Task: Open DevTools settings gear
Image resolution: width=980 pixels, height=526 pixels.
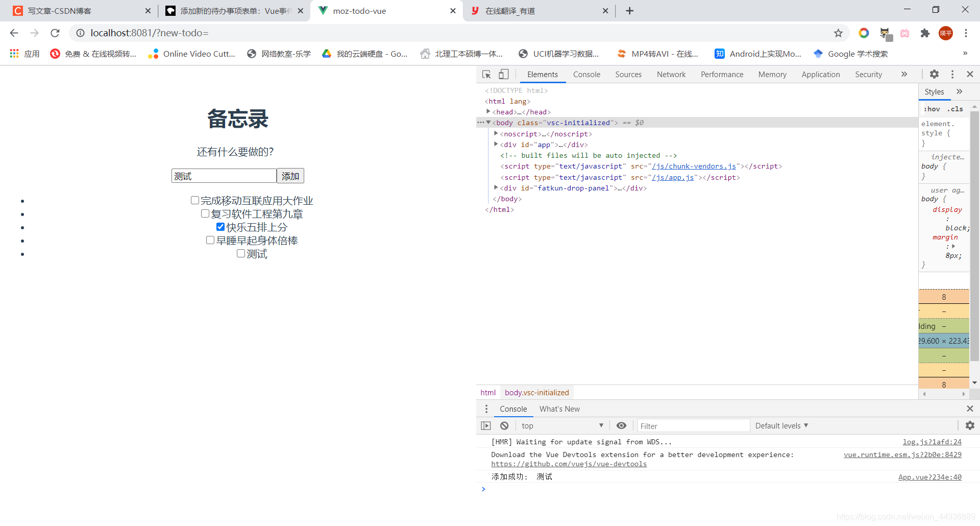Action: (934, 74)
